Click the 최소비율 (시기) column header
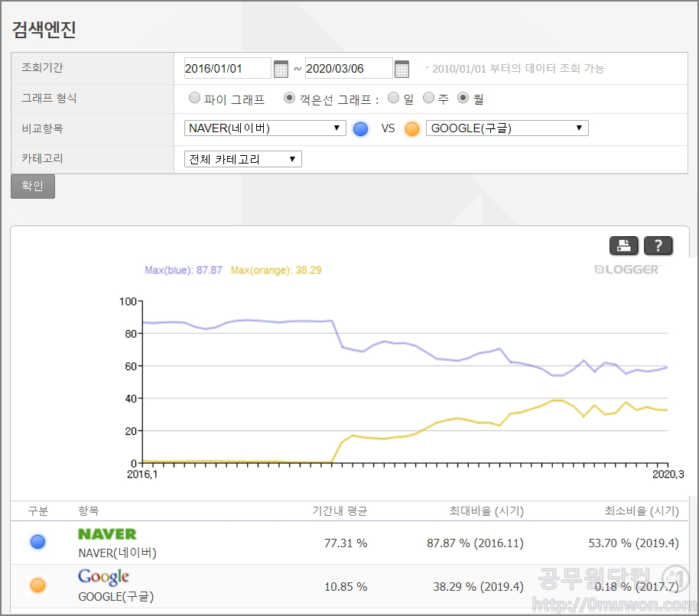The image size is (699, 616). click(642, 511)
